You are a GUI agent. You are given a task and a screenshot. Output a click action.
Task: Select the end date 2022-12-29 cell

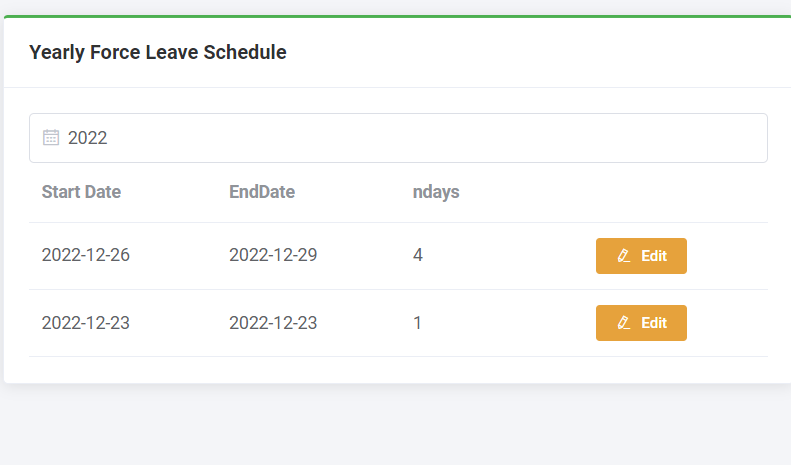pyautogui.click(x=273, y=255)
